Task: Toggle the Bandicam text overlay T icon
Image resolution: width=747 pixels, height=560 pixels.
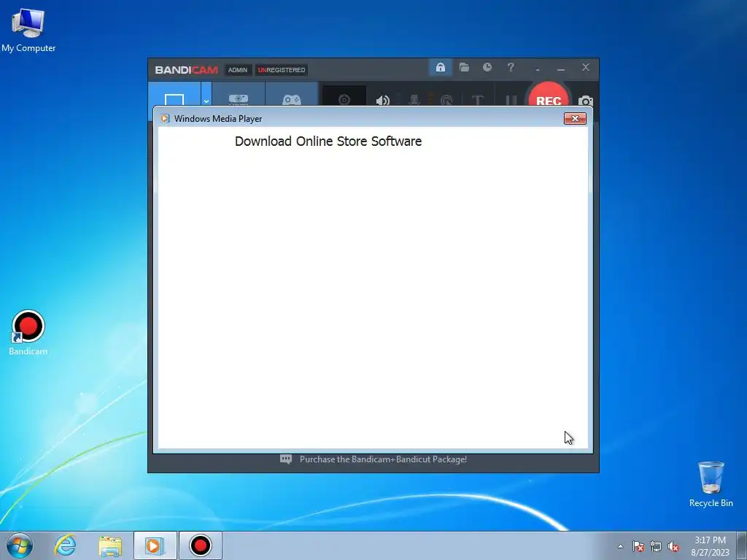Action: click(x=477, y=100)
